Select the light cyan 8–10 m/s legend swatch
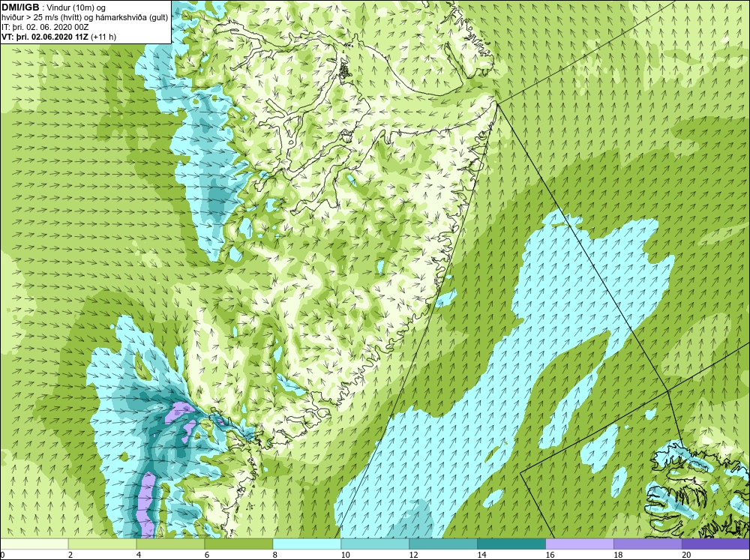Image resolution: width=750 pixels, height=560 pixels. 307,544
